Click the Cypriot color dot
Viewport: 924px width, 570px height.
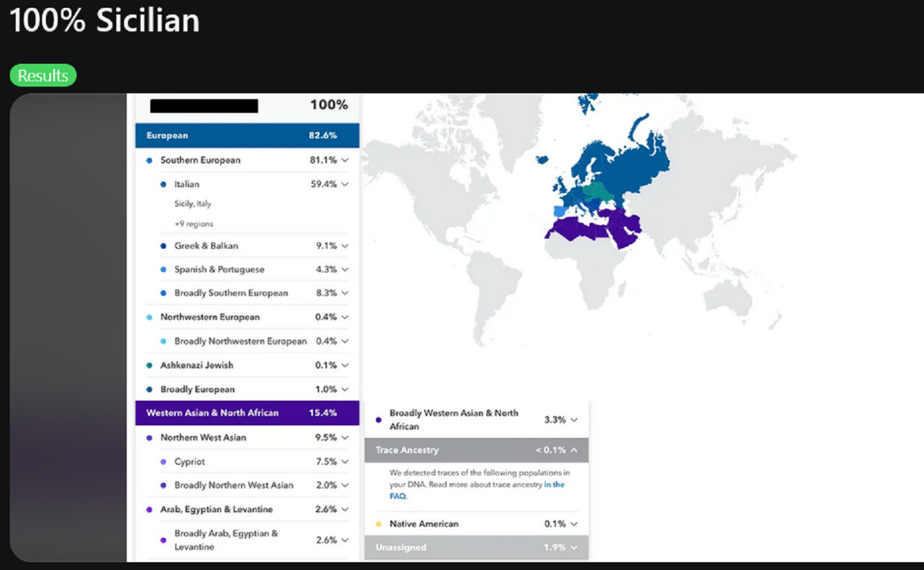click(163, 462)
